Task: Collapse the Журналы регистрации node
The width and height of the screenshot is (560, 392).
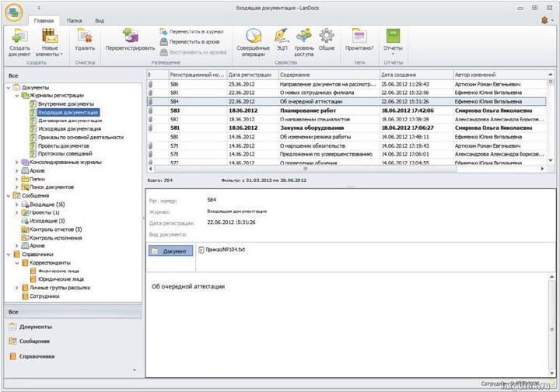Action: click(x=17, y=96)
